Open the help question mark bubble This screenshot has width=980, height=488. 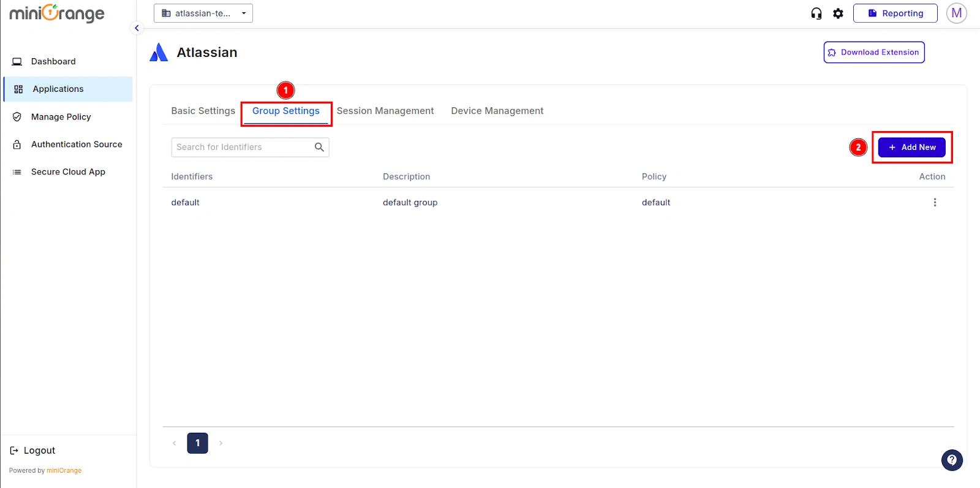pyautogui.click(x=952, y=460)
